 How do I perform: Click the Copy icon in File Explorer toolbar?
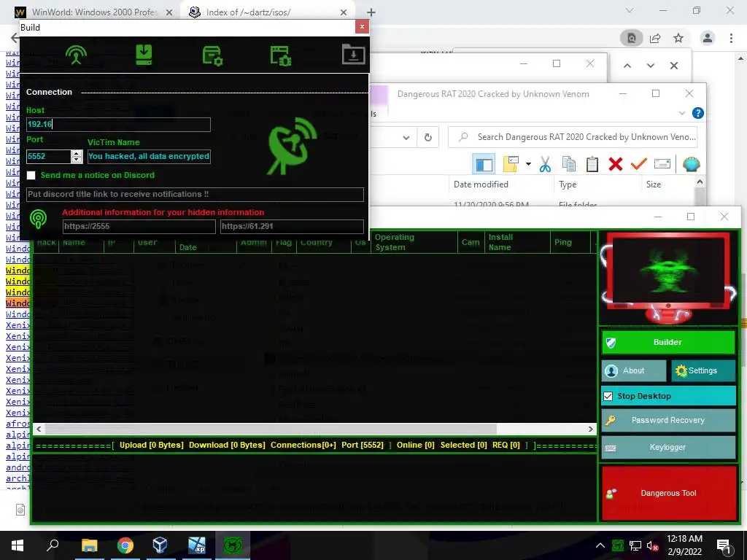click(x=568, y=164)
